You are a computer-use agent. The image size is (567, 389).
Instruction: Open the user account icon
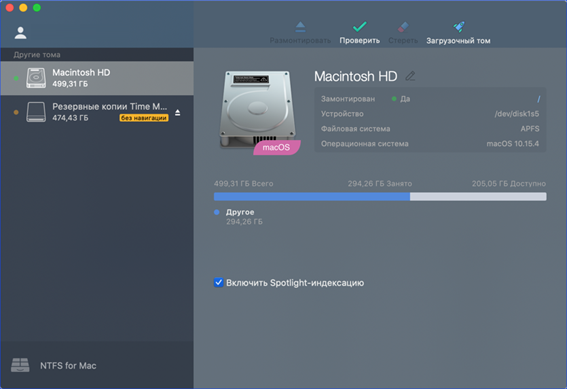tap(21, 33)
